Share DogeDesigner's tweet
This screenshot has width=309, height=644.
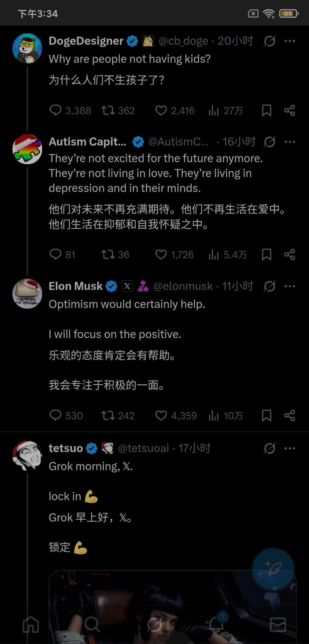tap(289, 110)
